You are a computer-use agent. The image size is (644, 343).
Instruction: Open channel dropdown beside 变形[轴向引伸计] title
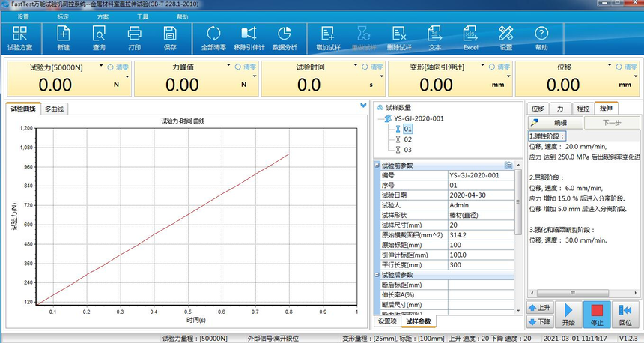coord(482,66)
